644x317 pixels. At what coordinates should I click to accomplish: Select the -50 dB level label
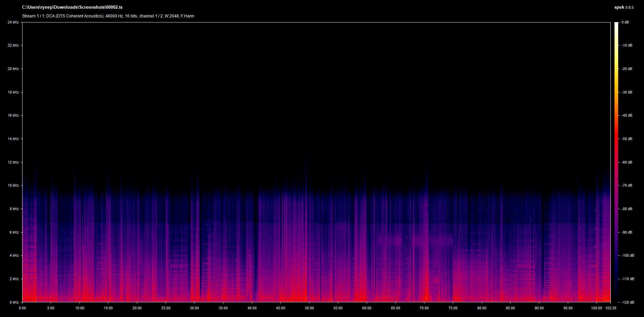click(x=627, y=139)
